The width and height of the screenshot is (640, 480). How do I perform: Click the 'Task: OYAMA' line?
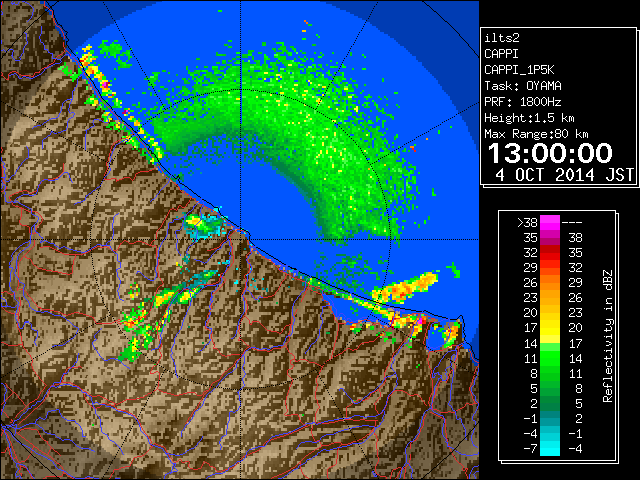pos(523,86)
